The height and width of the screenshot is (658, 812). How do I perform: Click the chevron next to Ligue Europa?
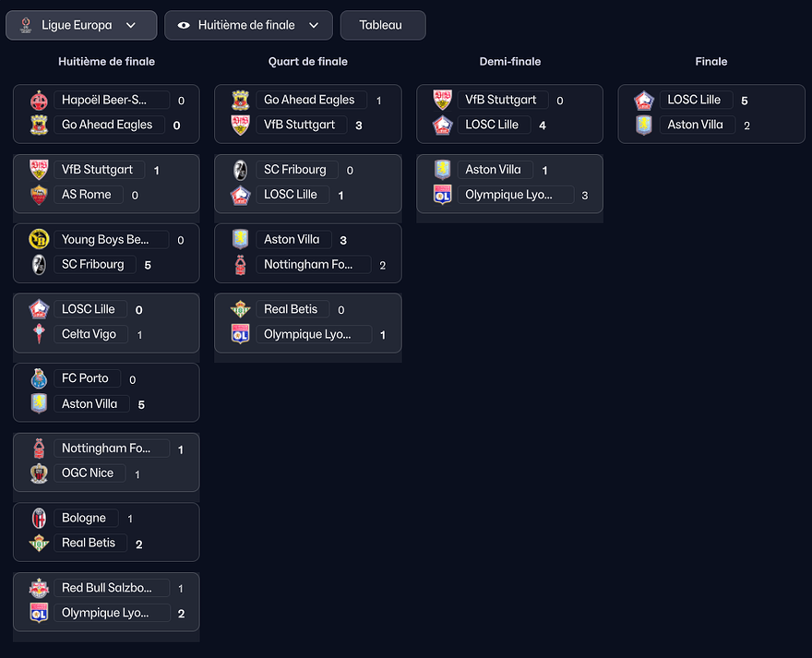click(130, 26)
